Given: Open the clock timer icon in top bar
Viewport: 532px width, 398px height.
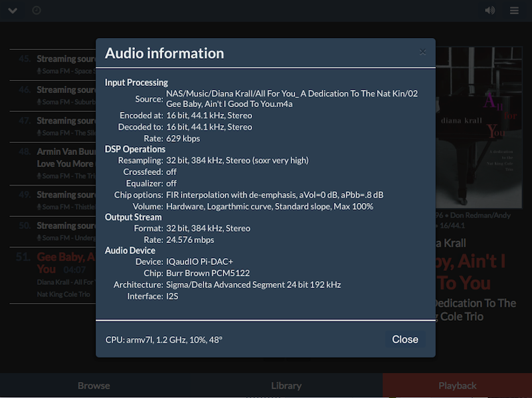Looking at the screenshot, I should coord(37,11).
